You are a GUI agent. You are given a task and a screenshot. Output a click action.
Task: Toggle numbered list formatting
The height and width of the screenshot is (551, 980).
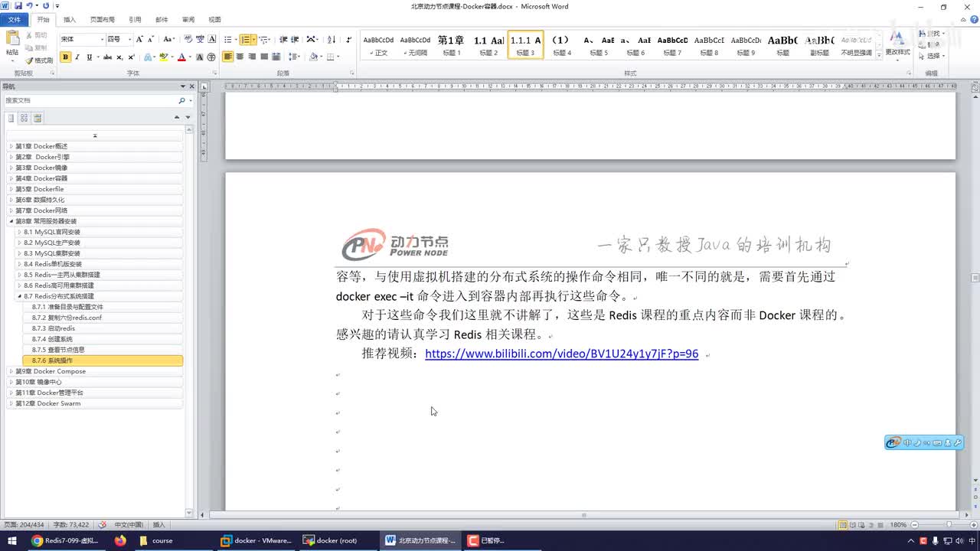point(245,39)
